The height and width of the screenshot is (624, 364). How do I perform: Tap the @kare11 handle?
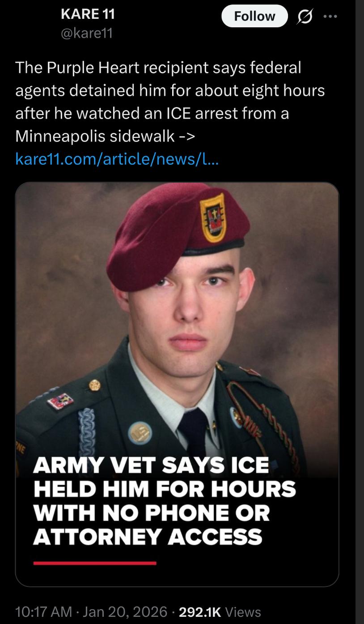coord(86,34)
